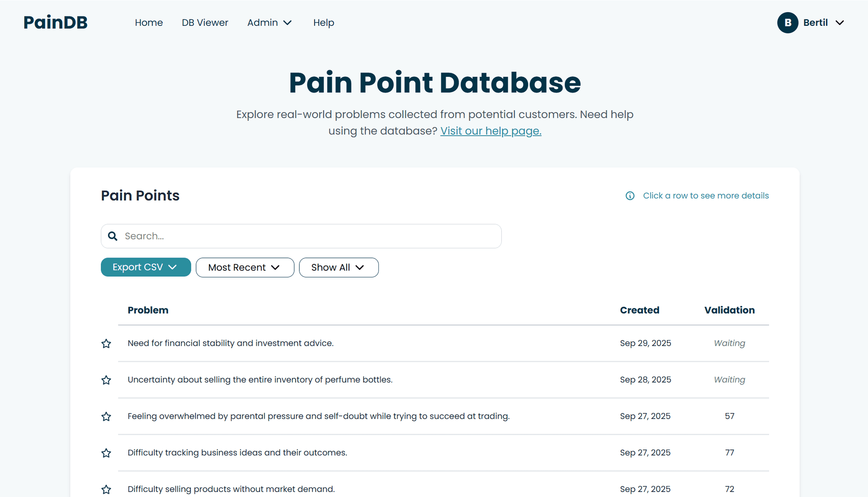Open the DB Viewer page
The image size is (868, 497).
(205, 23)
